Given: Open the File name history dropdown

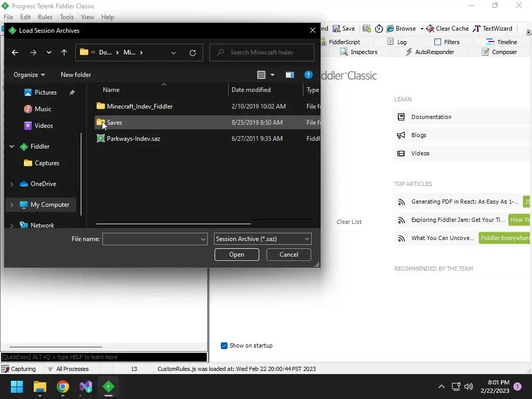Looking at the screenshot, I should (203, 239).
